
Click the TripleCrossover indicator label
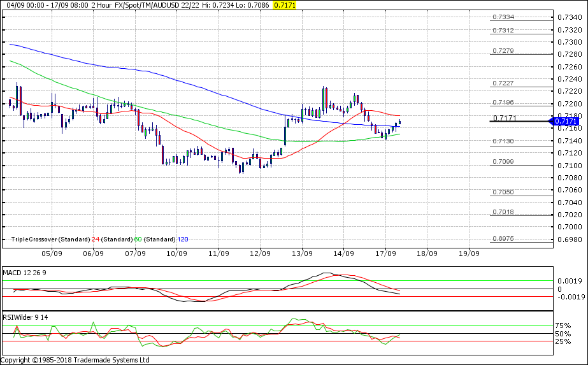click(34, 240)
